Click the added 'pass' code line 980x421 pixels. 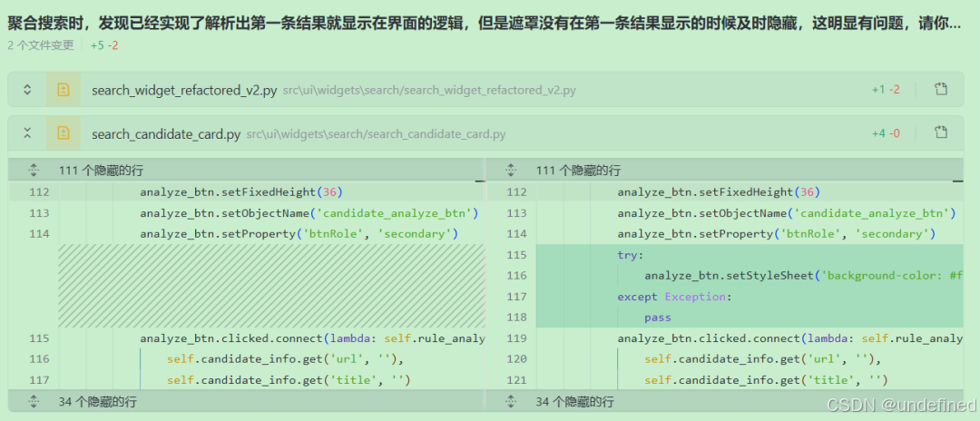(x=658, y=318)
